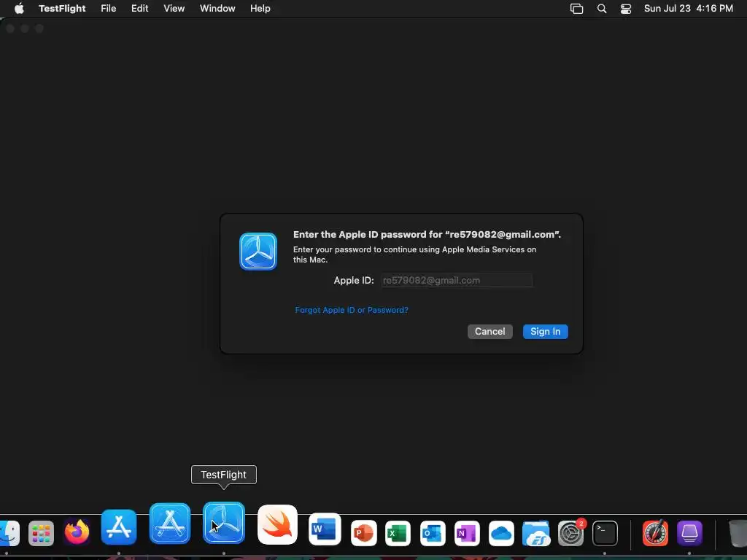The width and height of the screenshot is (747, 560).
Task: Open the purple Apple Configurator Dock icon
Action: (689, 533)
